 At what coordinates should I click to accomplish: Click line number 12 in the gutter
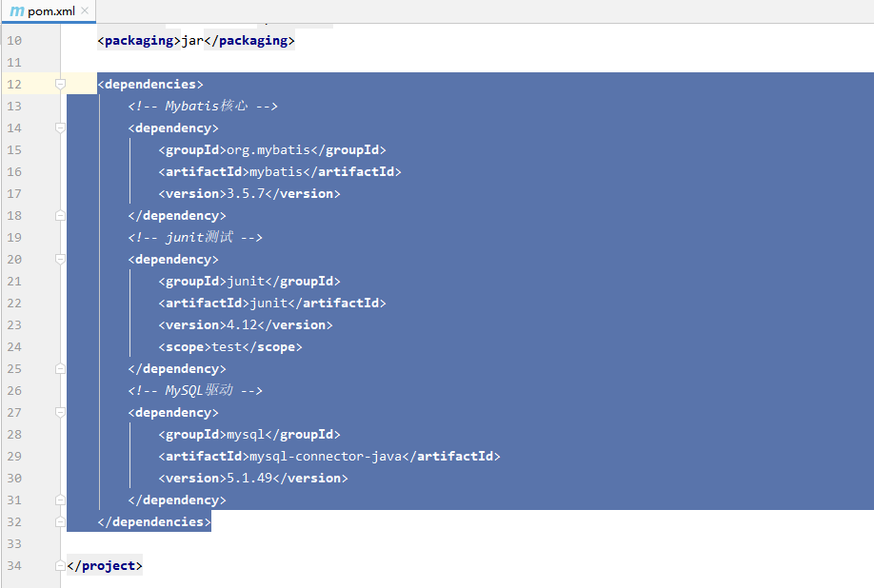(14, 84)
